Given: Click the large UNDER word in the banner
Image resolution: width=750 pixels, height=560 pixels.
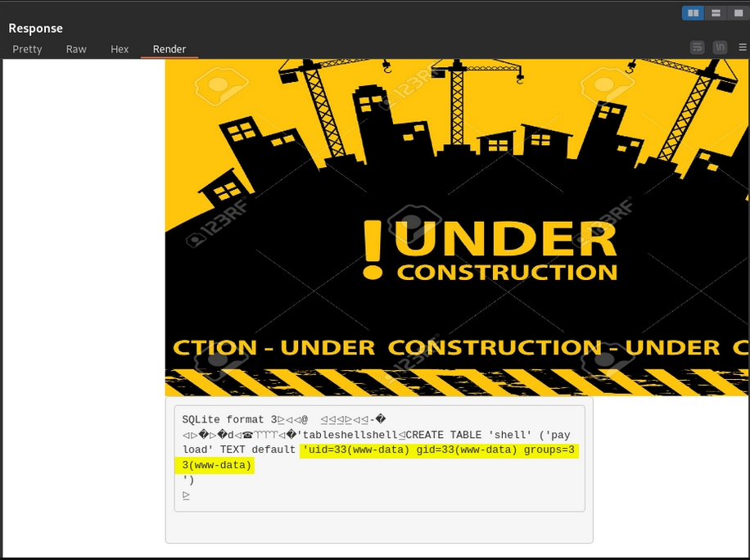Looking at the screenshot, I should click(x=509, y=238).
